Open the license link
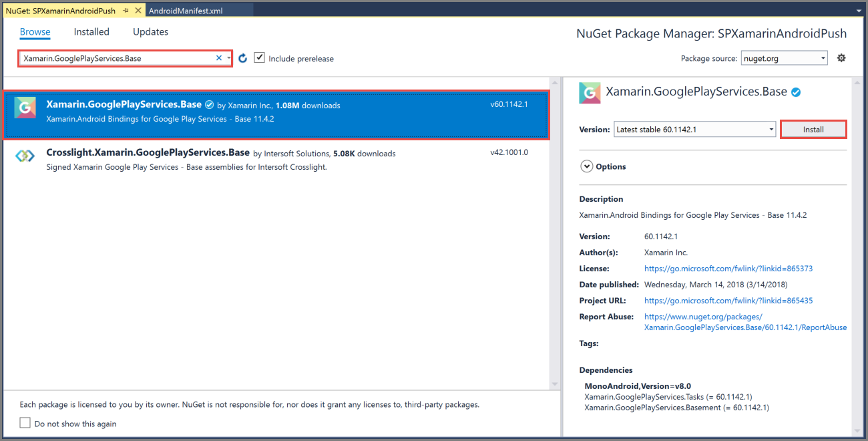The height and width of the screenshot is (441, 868). pos(728,268)
